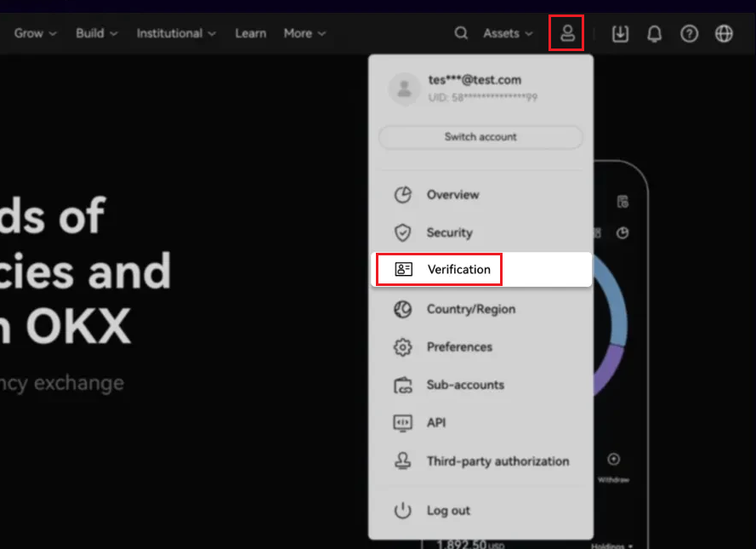Open the help question mark icon
Image resolution: width=756 pixels, height=549 pixels.
[x=689, y=34]
